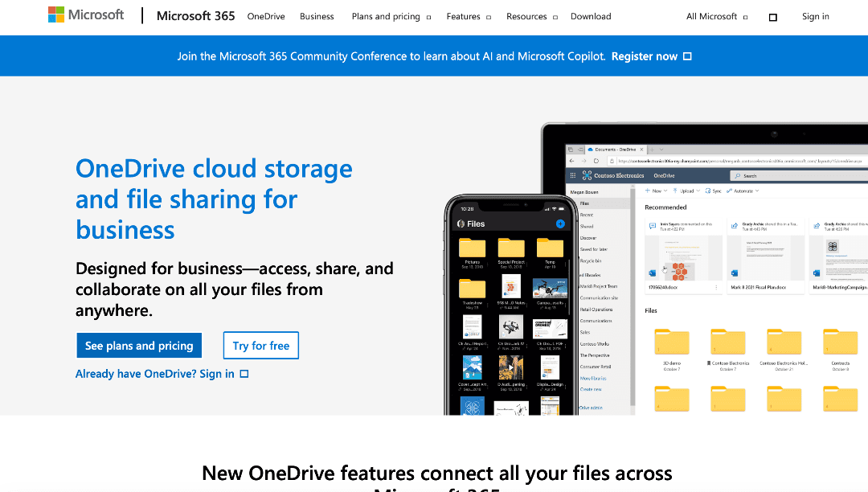Open more options on the 17056240.docx card

click(717, 287)
